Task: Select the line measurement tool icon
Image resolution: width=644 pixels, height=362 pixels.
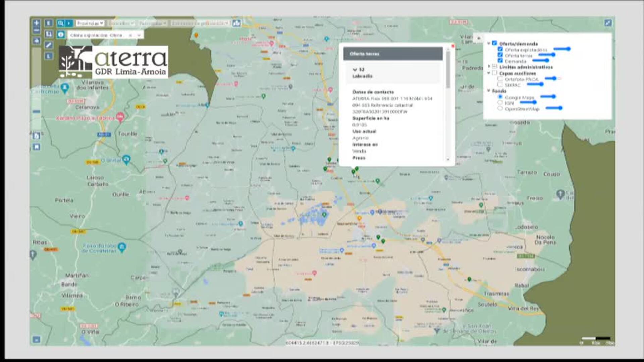Action: (49, 45)
